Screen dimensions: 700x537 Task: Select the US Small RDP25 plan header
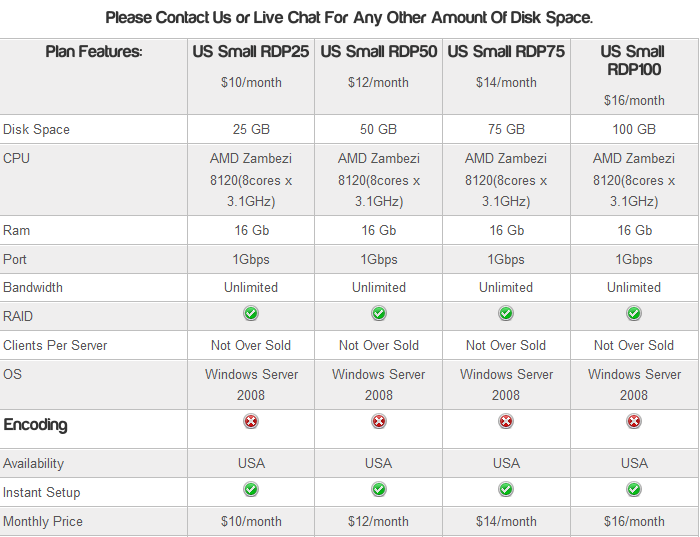pos(251,52)
